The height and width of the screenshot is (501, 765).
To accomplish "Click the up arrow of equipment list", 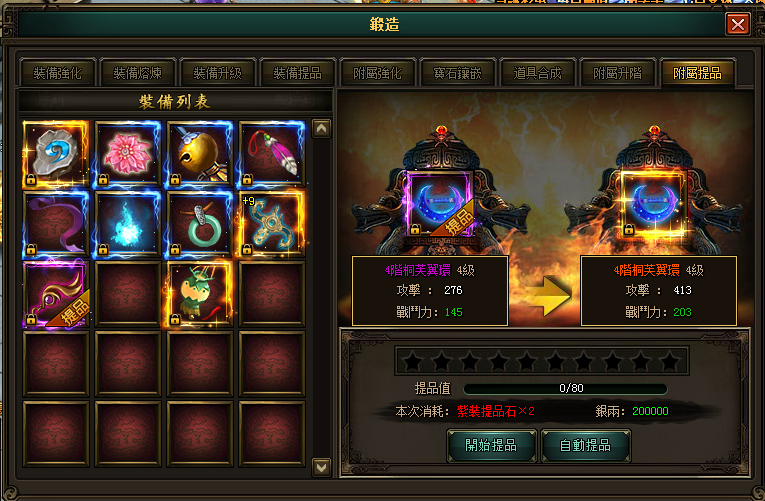I will click(x=322, y=129).
